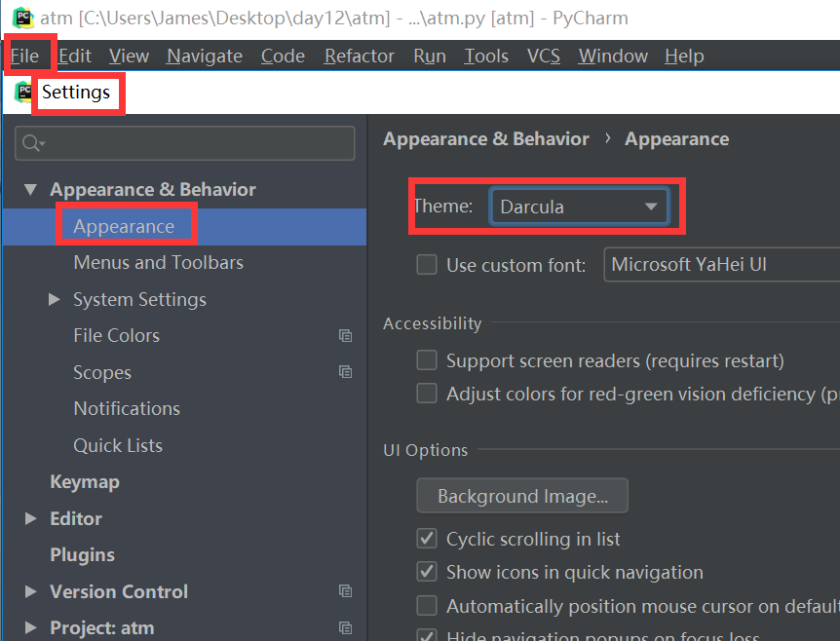Screen dimensions: 840x641
Task: Select Appearance in the settings tree
Action: pyautogui.click(x=124, y=227)
